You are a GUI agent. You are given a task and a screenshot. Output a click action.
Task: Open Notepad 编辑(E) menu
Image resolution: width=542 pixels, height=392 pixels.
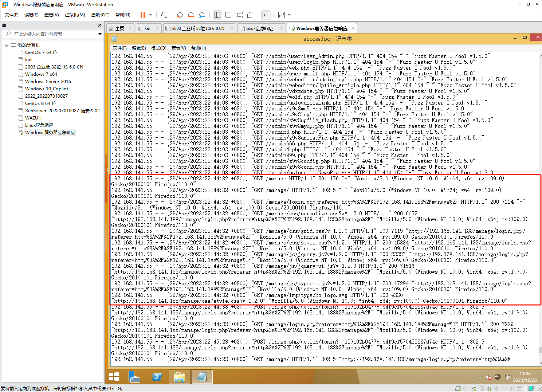tap(139, 48)
